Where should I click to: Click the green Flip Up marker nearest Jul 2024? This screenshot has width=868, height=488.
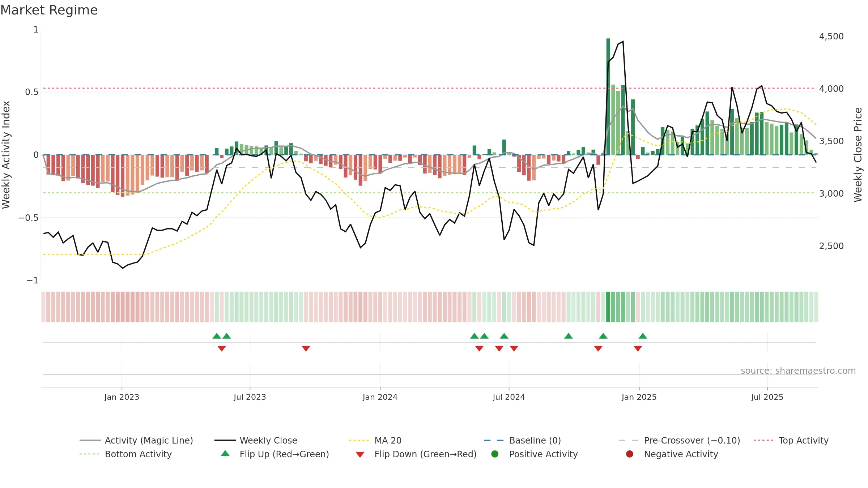504,336
